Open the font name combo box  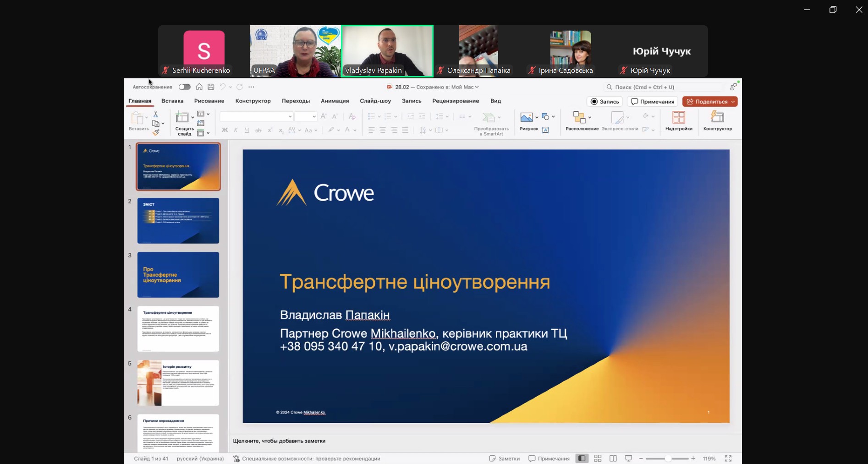[256, 116]
